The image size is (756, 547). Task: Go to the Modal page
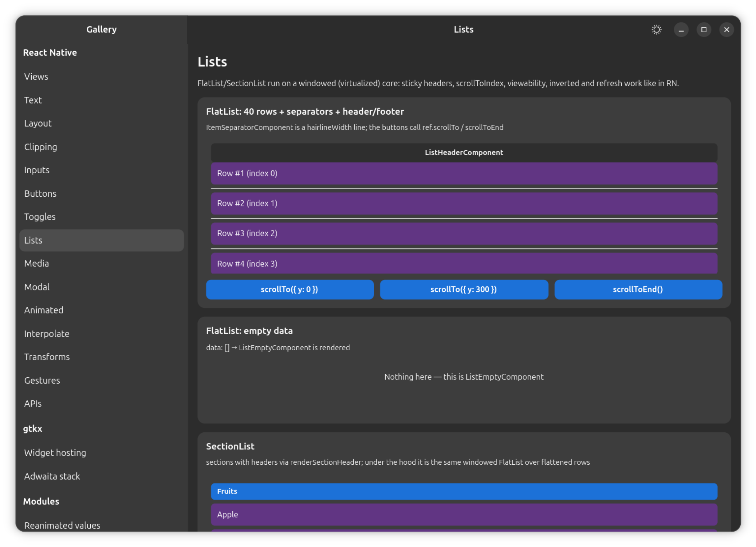102,287
